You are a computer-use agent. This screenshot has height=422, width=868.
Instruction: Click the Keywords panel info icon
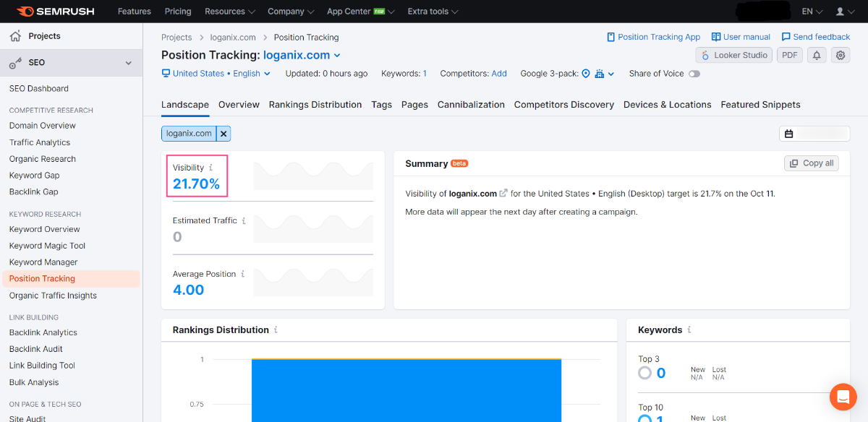coord(689,330)
